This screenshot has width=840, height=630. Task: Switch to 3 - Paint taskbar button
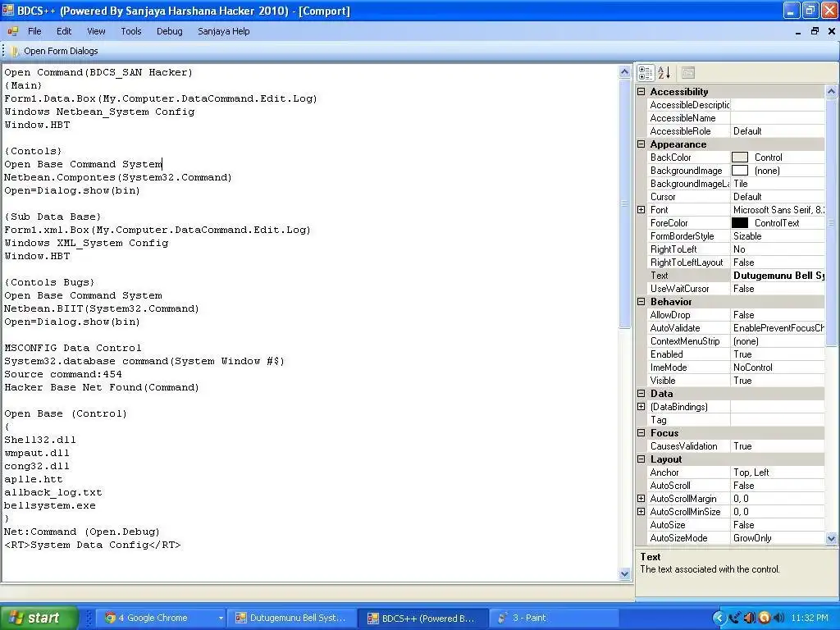pyautogui.click(x=555, y=618)
